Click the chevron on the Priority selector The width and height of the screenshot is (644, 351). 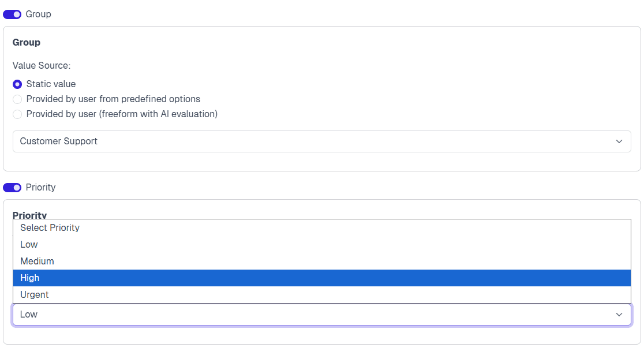(619, 314)
